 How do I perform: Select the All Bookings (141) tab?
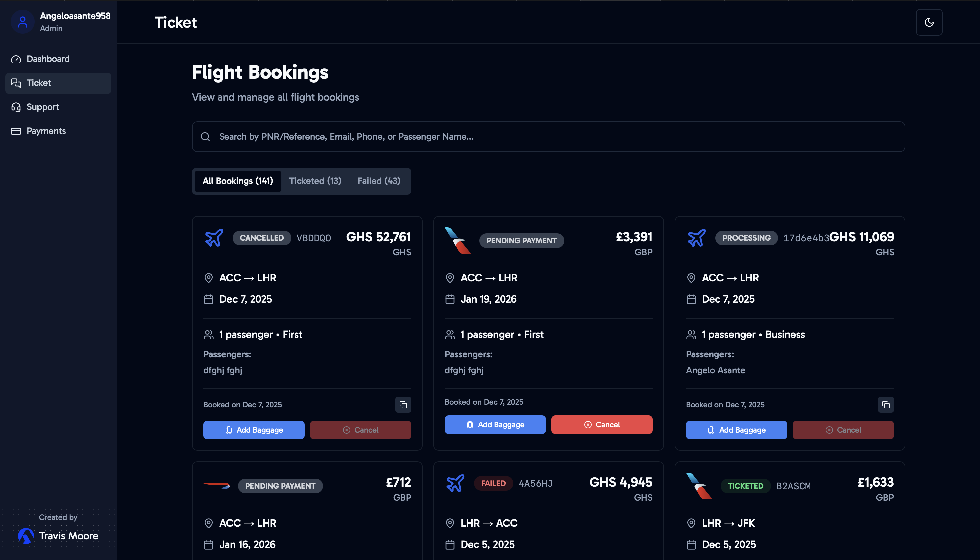(x=238, y=181)
